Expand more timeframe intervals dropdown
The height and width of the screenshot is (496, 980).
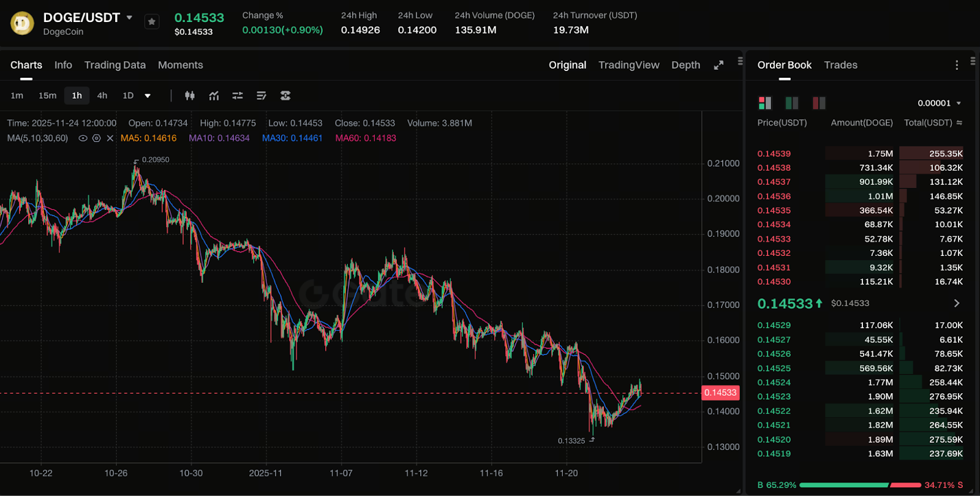click(x=148, y=96)
